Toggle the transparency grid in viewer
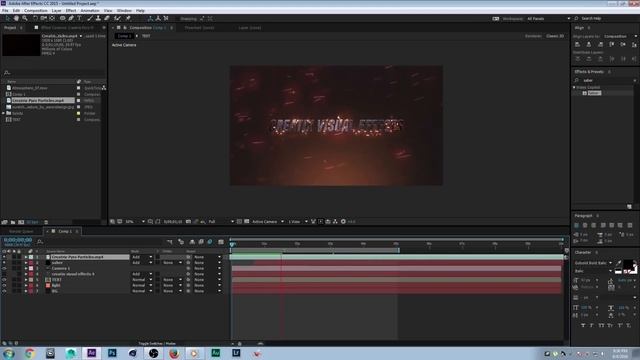The height and width of the screenshot is (360, 640). click(x=247, y=222)
